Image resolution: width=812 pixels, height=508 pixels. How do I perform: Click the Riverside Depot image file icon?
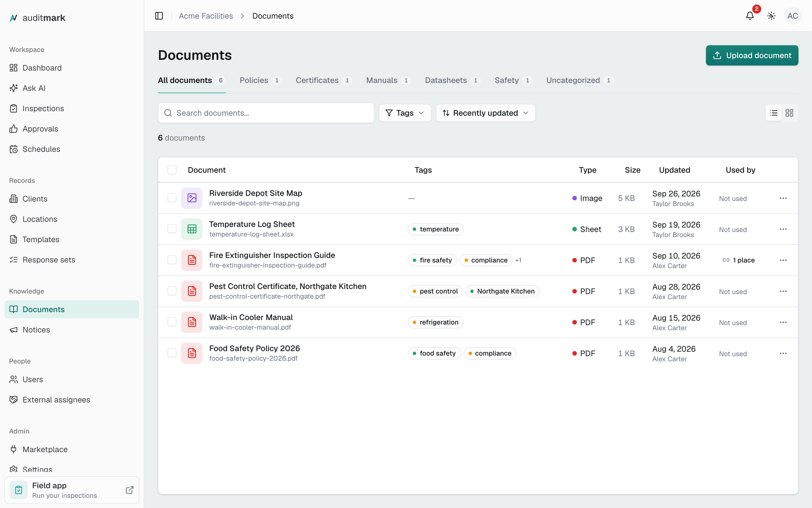pos(192,198)
